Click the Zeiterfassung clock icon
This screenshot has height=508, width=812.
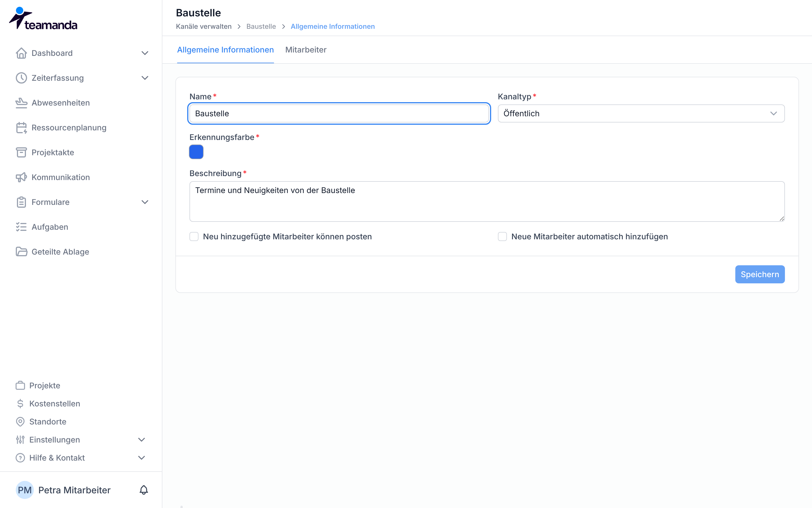21,78
